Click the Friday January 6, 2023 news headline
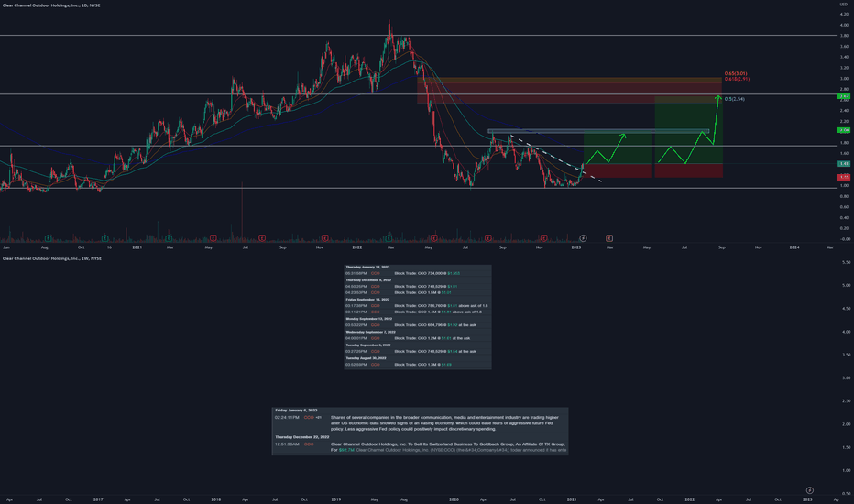 coord(444,423)
